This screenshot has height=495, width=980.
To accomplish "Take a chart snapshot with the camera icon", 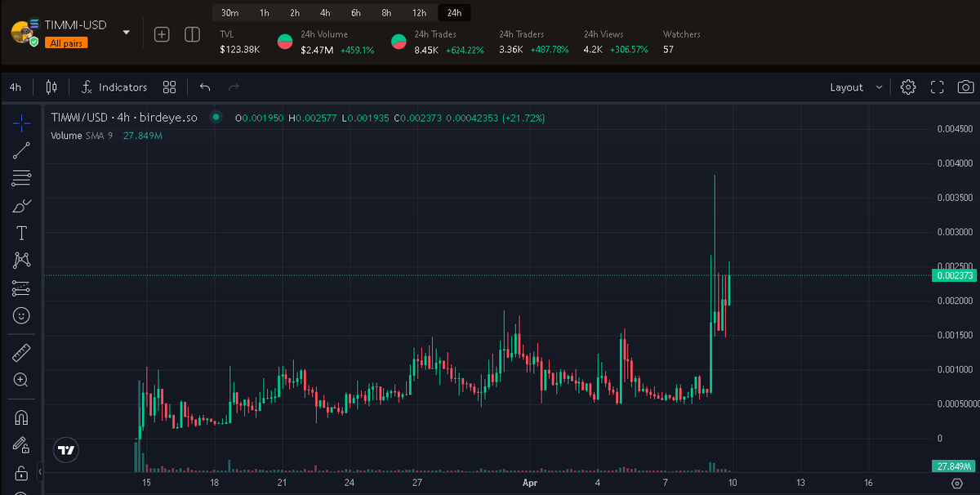I will [967, 87].
